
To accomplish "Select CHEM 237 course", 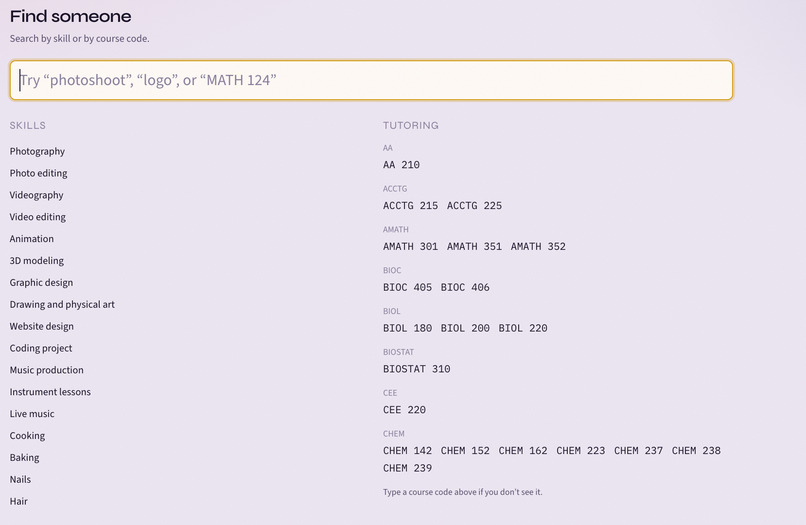I will click(638, 450).
